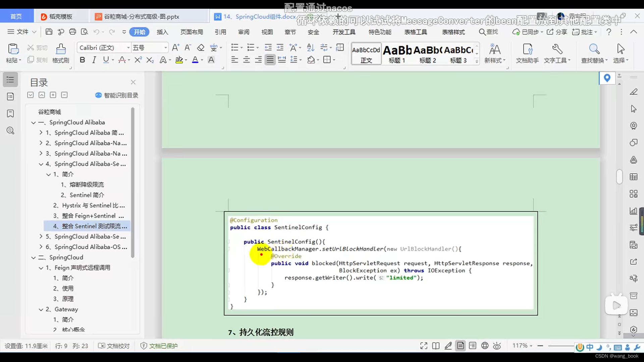
Task: Expand 5、SpringCloud Alibaba-Se tree node
Action: pos(41,237)
